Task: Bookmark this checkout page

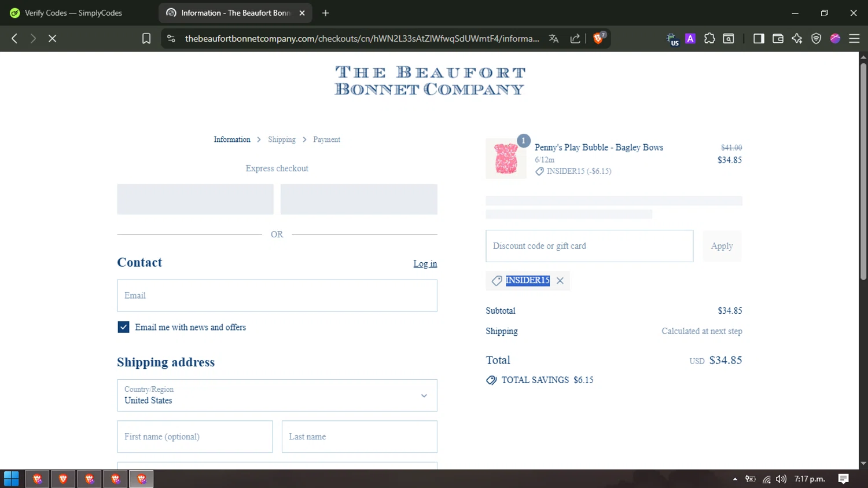Action: [146, 38]
